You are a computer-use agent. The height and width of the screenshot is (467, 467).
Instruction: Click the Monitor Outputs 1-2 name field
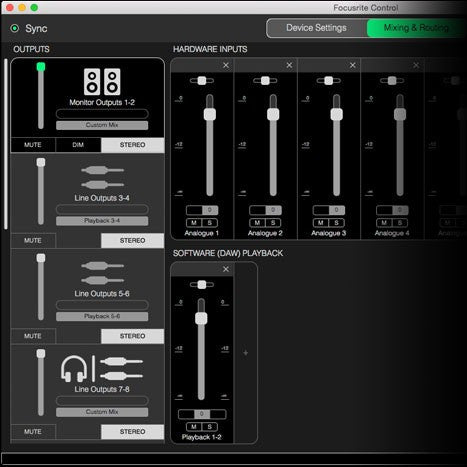coord(102,114)
